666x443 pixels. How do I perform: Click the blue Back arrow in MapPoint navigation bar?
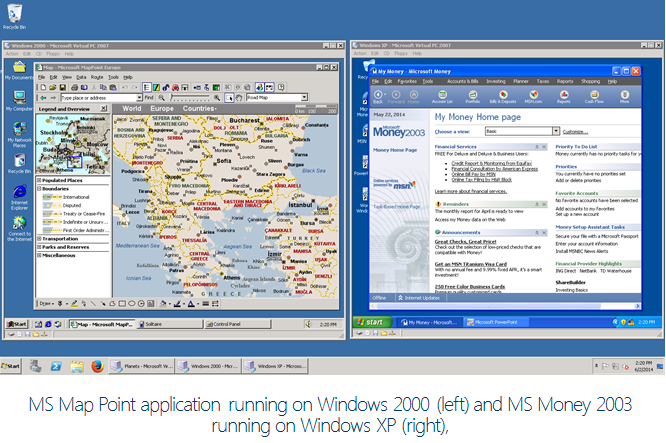[43, 98]
